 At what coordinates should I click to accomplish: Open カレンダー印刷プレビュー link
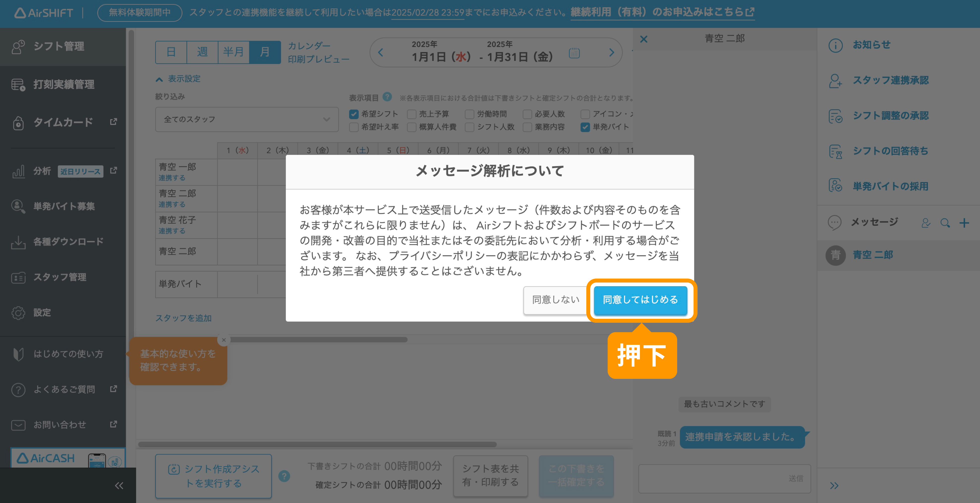click(318, 52)
